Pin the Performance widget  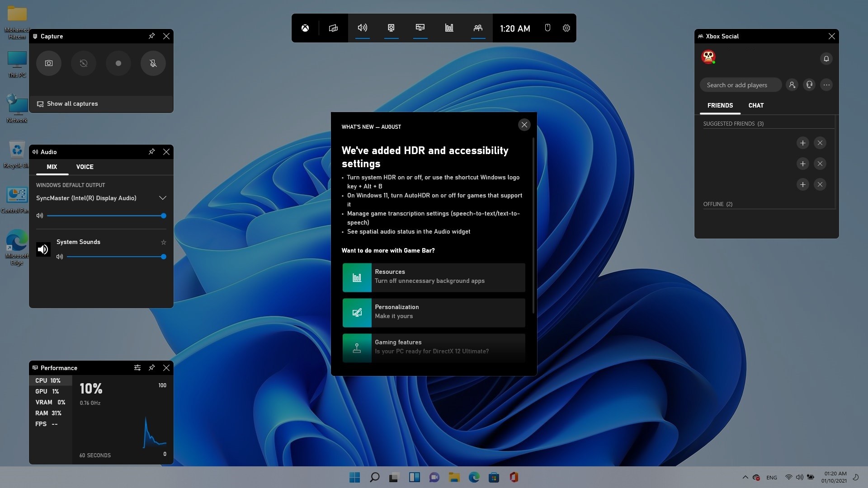coord(152,368)
